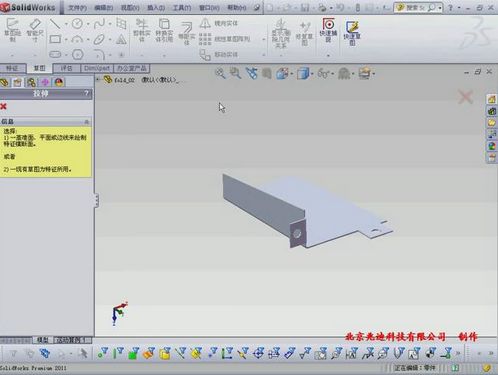Image resolution: width=498 pixels, height=375 pixels.
Task: Toggle the Filter Faces selection filter
Action: pos(134,353)
